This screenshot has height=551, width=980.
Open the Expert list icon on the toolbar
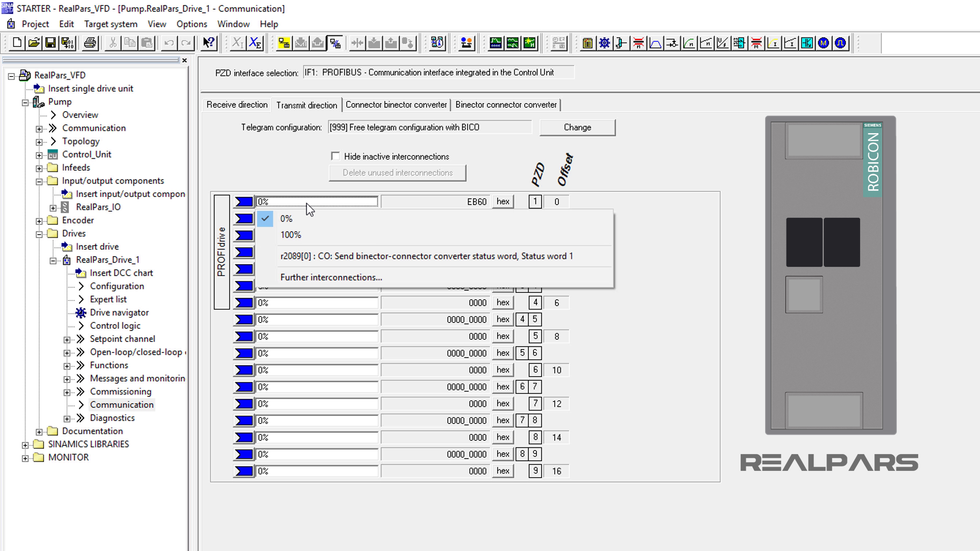pyautogui.click(x=587, y=43)
